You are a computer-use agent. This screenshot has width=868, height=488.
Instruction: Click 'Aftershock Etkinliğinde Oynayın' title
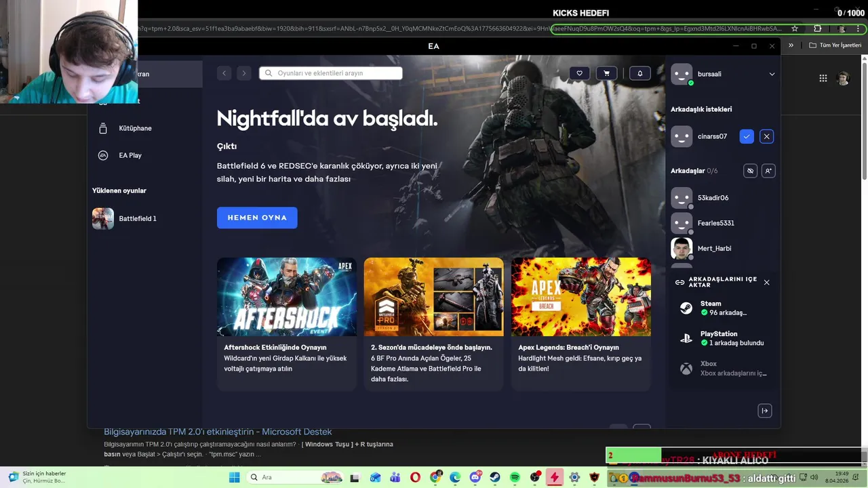275,347
